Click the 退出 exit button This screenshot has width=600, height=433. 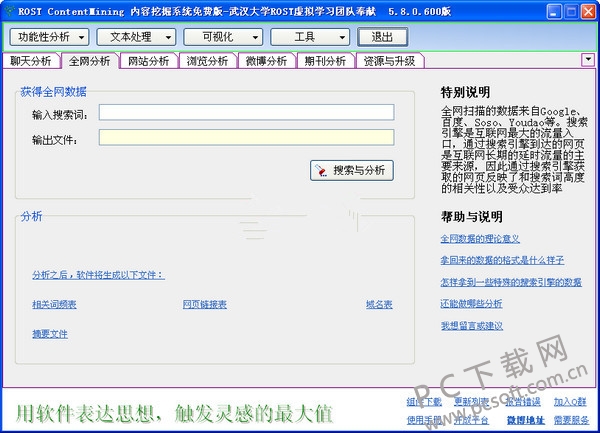tap(382, 37)
